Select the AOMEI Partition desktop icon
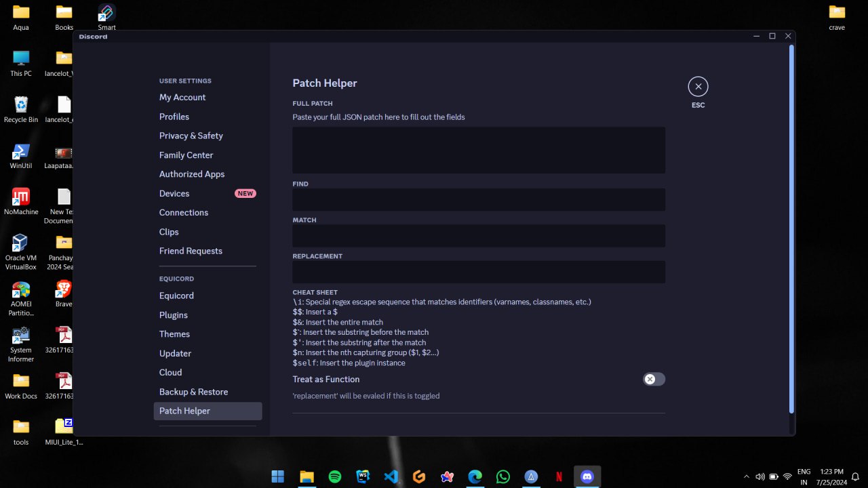 pyautogui.click(x=21, y=298)
